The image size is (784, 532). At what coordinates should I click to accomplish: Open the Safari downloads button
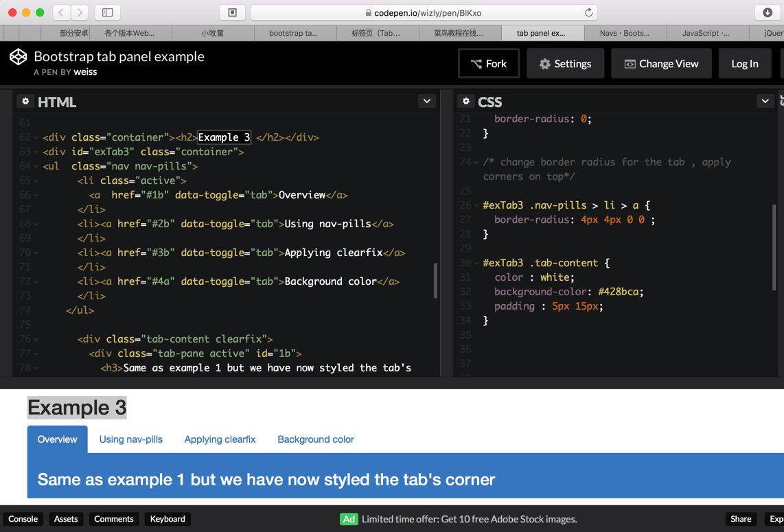click(x=768, y=12)
